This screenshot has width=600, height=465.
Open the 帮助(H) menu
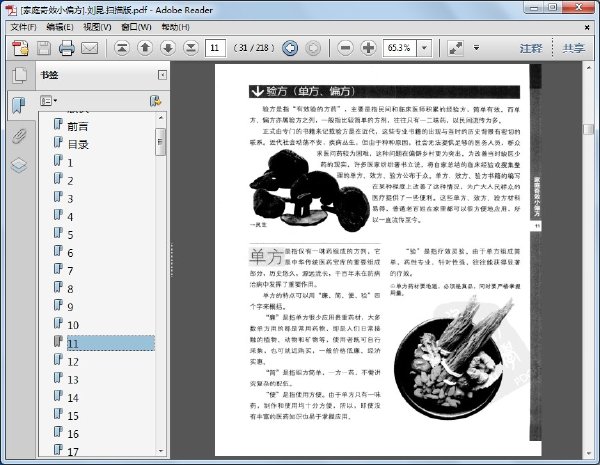[175, 27]
